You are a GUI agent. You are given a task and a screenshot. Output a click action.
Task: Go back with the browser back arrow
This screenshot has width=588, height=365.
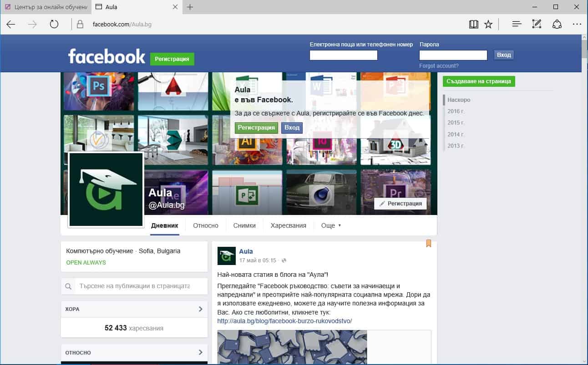11,25
